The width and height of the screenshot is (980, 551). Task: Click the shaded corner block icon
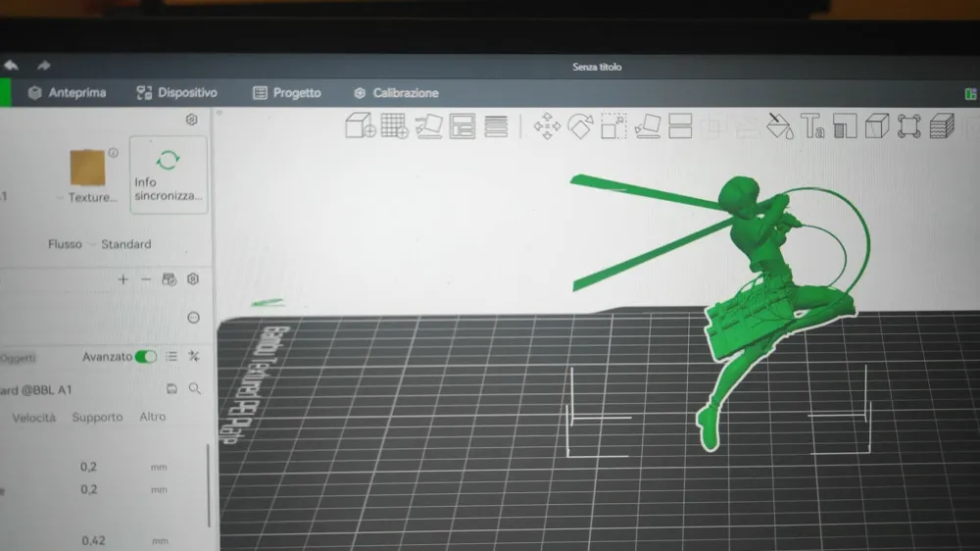pos(845,126)
